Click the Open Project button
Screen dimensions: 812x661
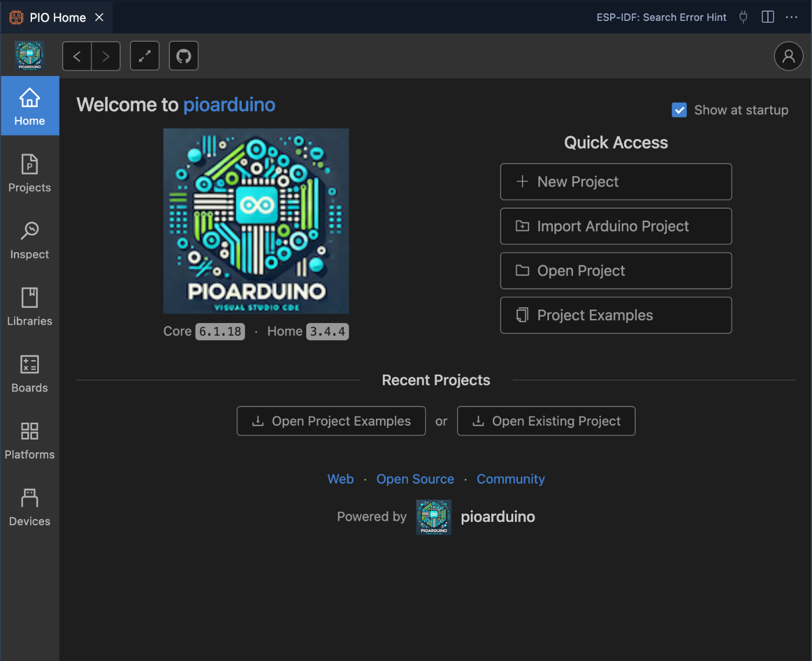616,271
